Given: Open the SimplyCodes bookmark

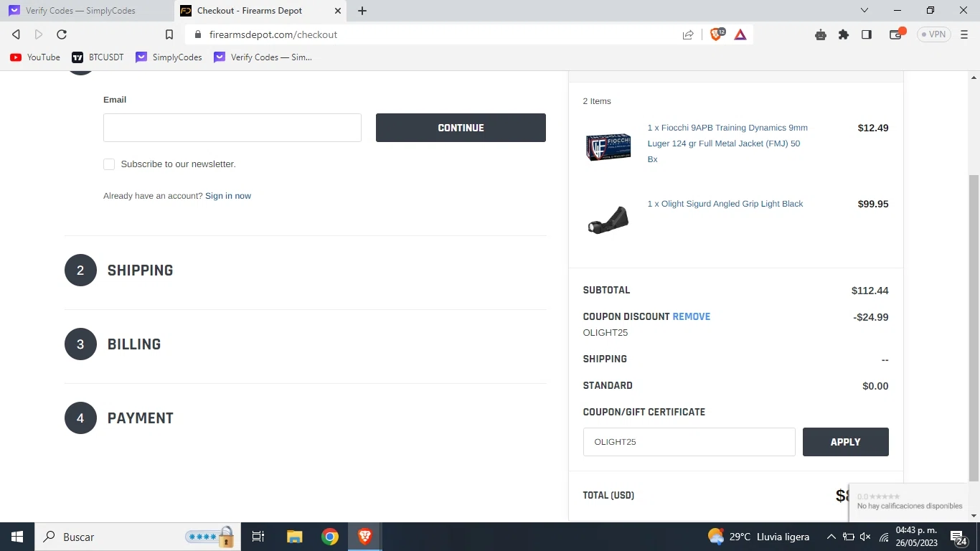Looking at the screenshot, I should pyautogui.click(x=169, y=57).
